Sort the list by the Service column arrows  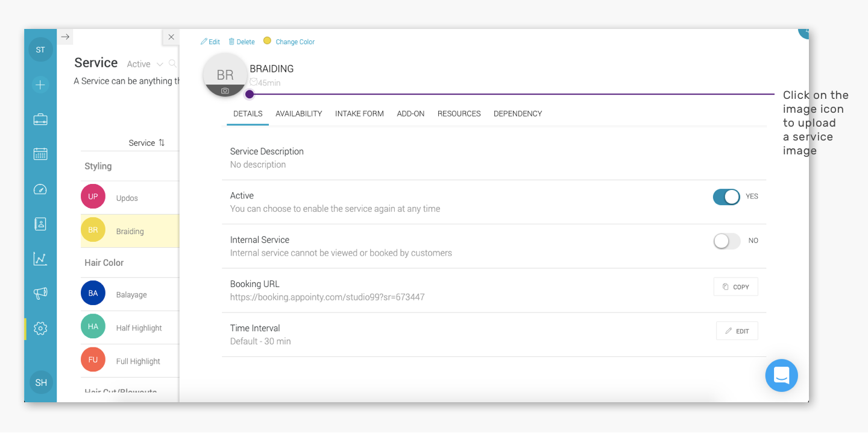coord(162,143)
